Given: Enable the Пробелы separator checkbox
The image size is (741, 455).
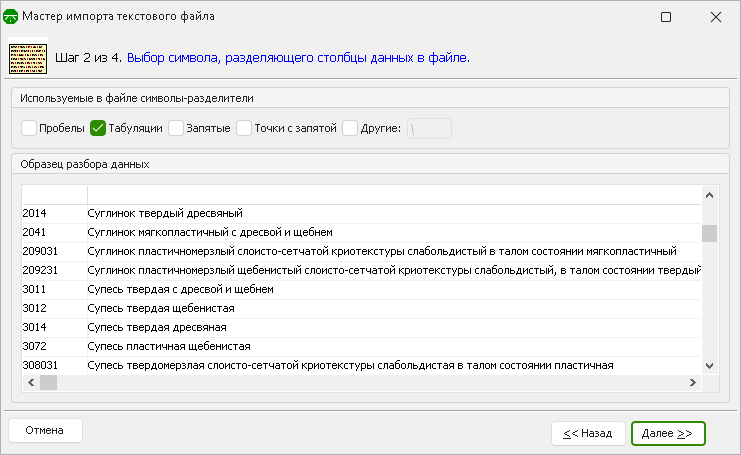Looking at the screenshot, I should (29, 128).
